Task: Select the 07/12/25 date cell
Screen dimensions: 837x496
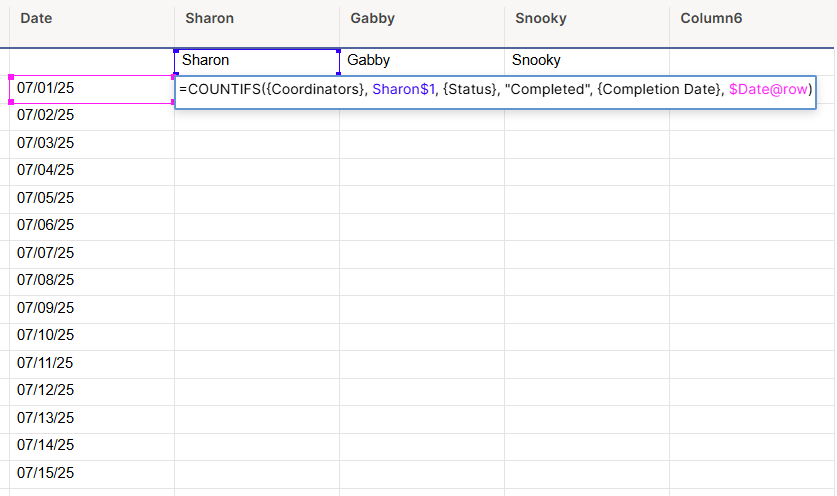Action: coord(92,391)
